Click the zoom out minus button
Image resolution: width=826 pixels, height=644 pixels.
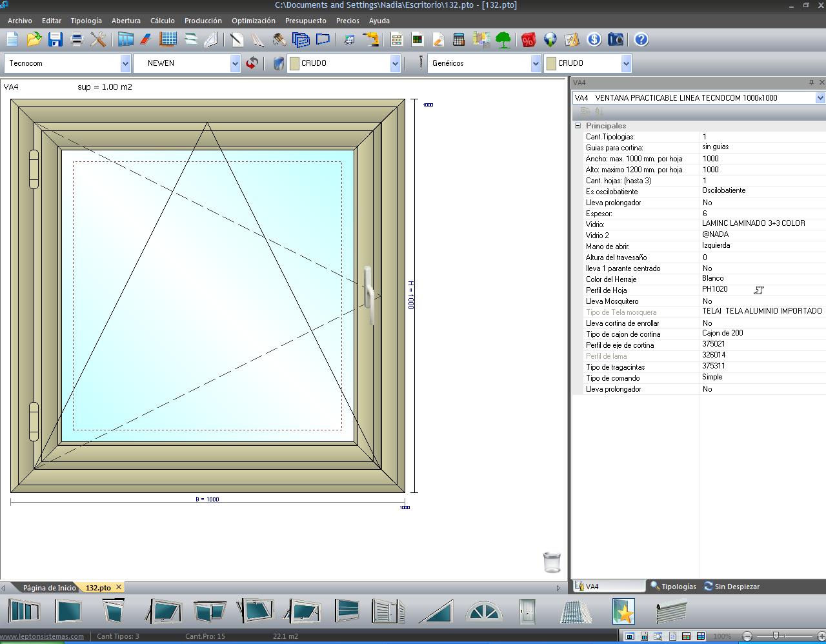pyautogui.click(x=747, y=636)
